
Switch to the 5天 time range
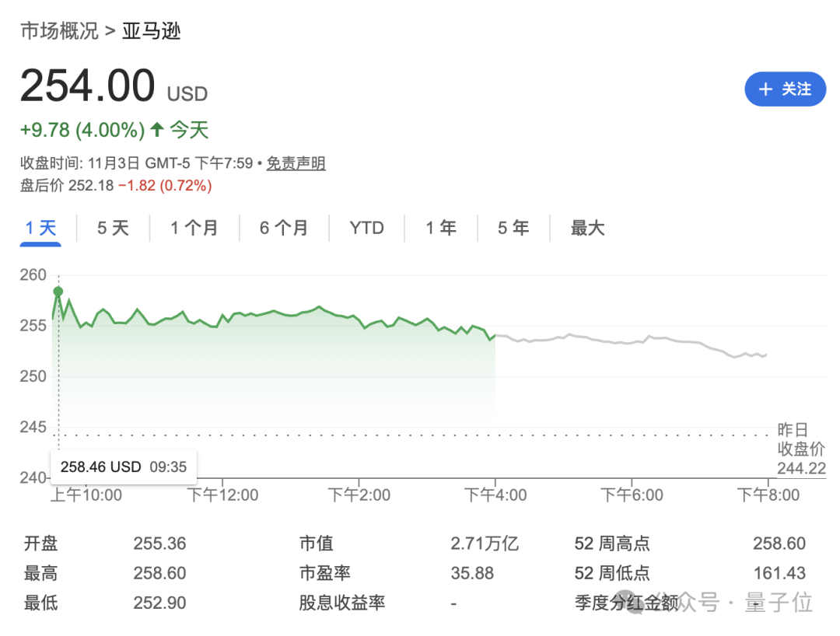112,228
